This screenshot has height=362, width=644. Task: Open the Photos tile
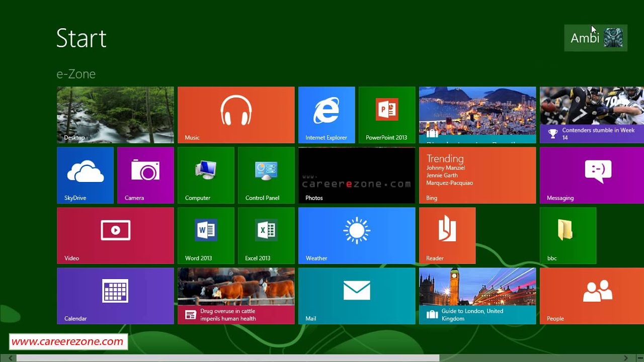[357, 175]
